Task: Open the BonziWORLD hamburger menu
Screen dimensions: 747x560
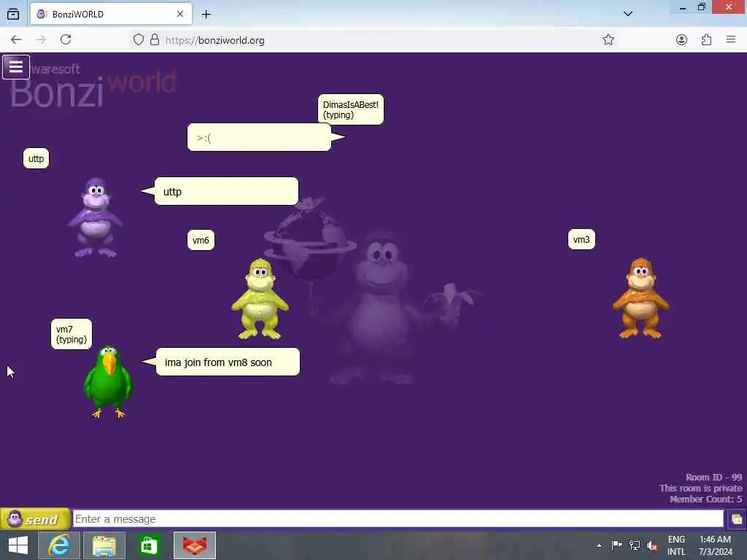Action: coord(16,67)
